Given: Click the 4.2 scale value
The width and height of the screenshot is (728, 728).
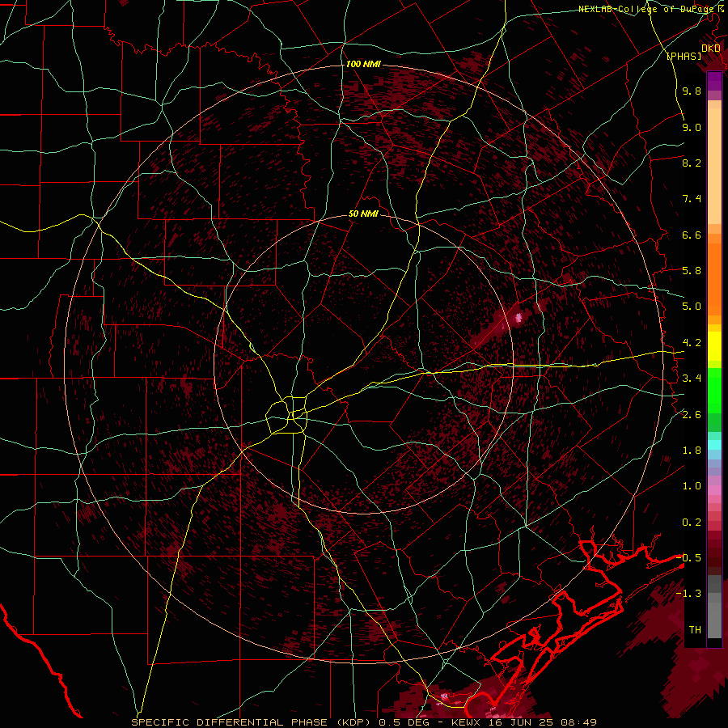Looking at the screenshot, I should [692, 343].
